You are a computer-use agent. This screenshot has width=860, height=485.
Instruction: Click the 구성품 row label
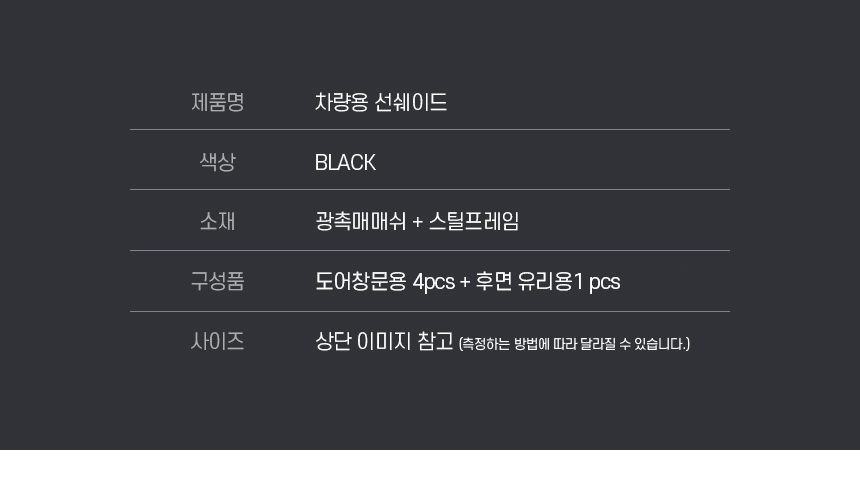[x=217, y=281]
